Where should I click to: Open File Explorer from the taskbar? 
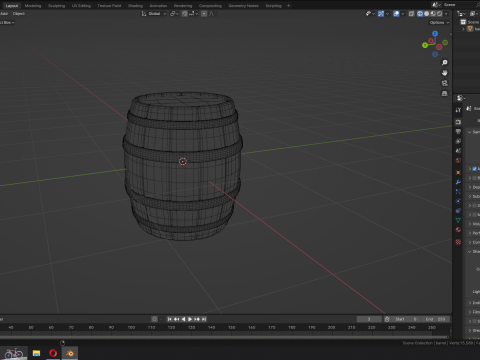coord(36,353)
